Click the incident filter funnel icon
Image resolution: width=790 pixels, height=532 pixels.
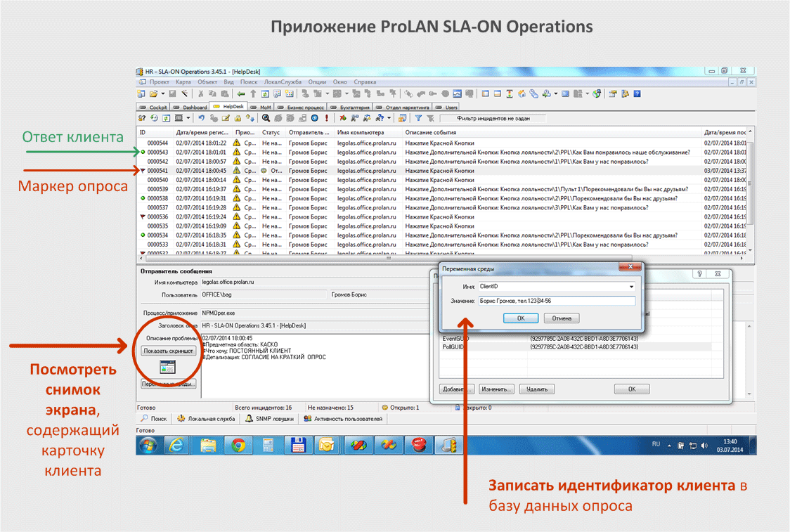(x=418, y=118)
